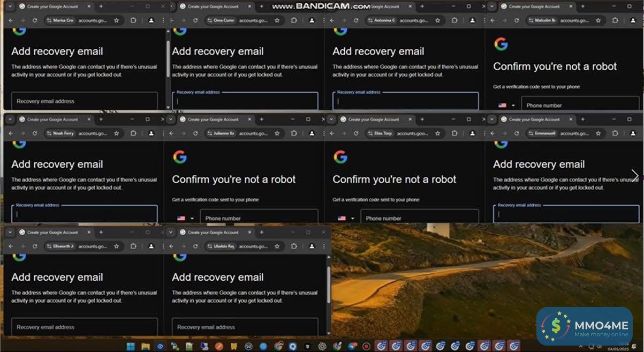The width and height of the screenshot is (644, 352).
Task: Open extensions in the Ubaldo Rey window
Action: [x=294, y=246]
